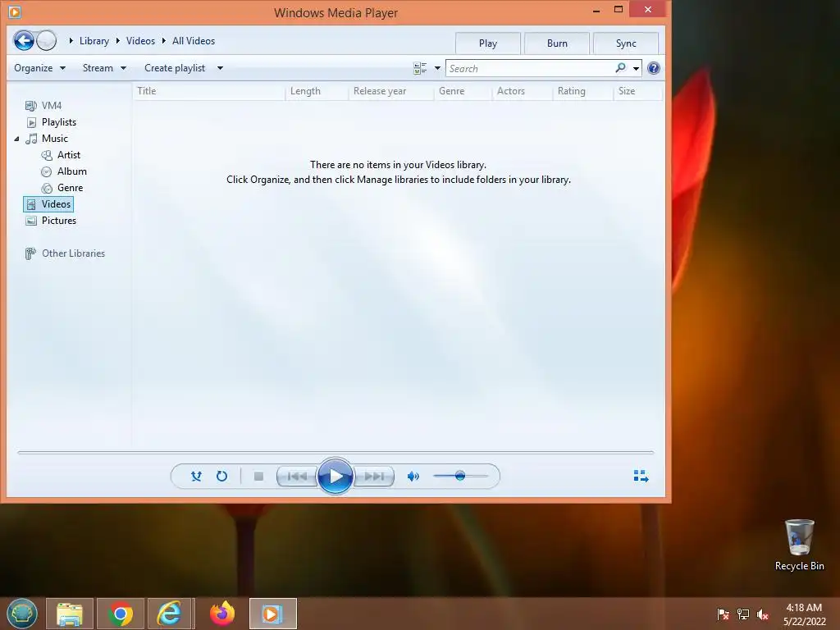Image resolution: width=840 pixels, height=630 pixels.
Task: Expand the Create playlist dropdown arrow
Action: 220,68
